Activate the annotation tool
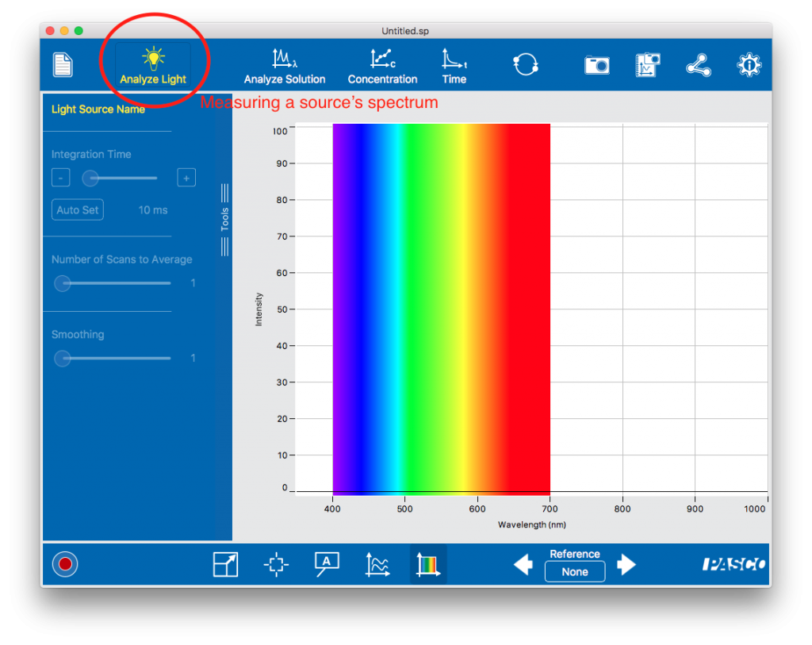Image resolution: width=812 pixels, height=645 pixels. (326, 563)
